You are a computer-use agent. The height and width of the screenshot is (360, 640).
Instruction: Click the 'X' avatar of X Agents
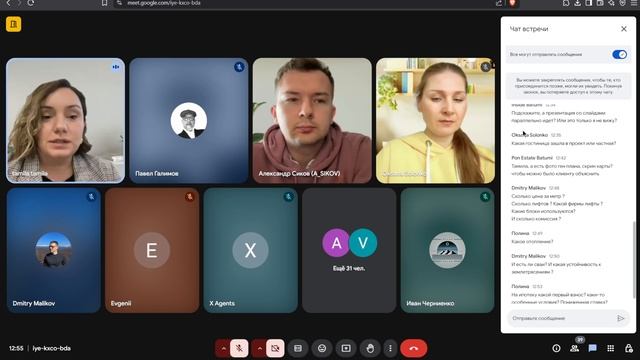[251, 250]
